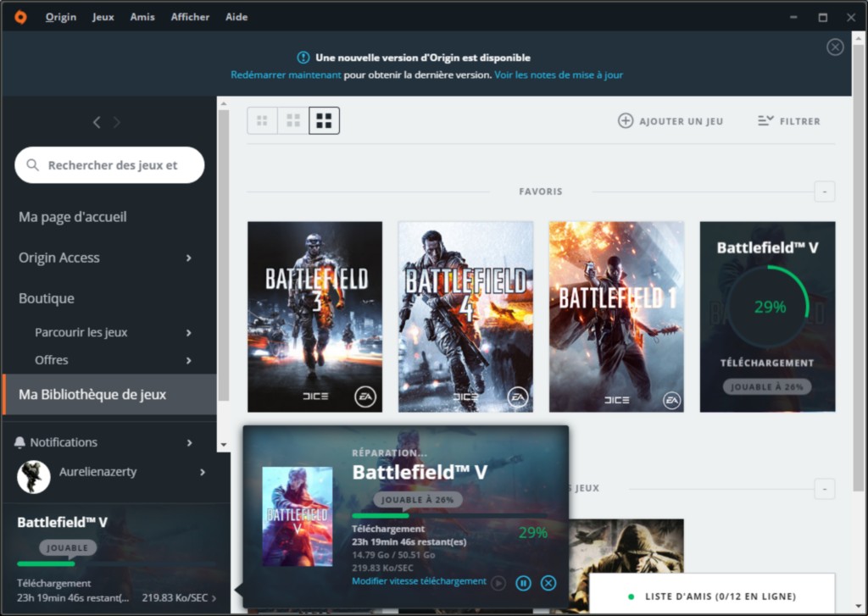This screenshot has width=868, height=616.
Task: Click the green online status dot
Action: pyautogui.click(x=631, y=597)
